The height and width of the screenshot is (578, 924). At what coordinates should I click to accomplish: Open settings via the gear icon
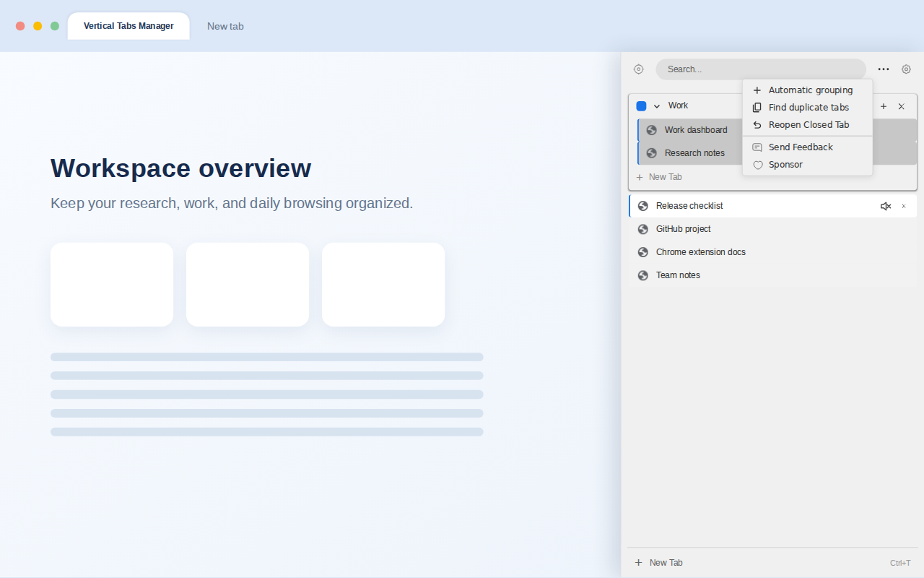tap(907, 69)
